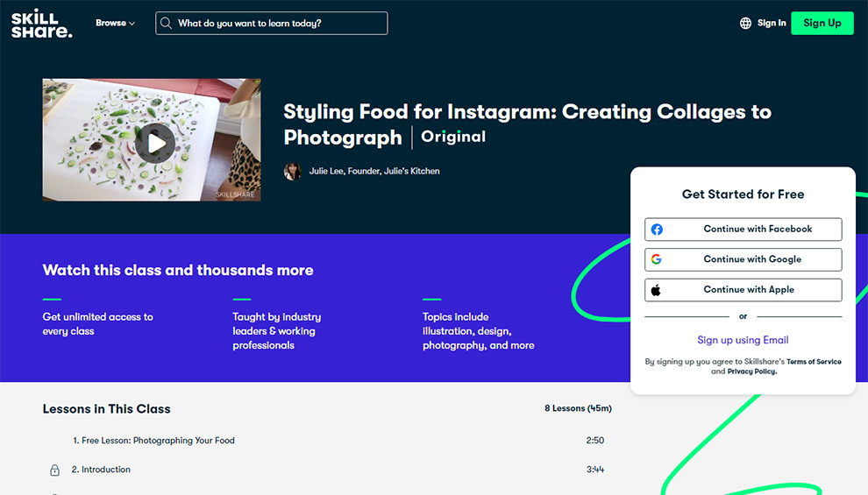
Task: Click the 3:44 lesson duration
Action: (595, 470)
